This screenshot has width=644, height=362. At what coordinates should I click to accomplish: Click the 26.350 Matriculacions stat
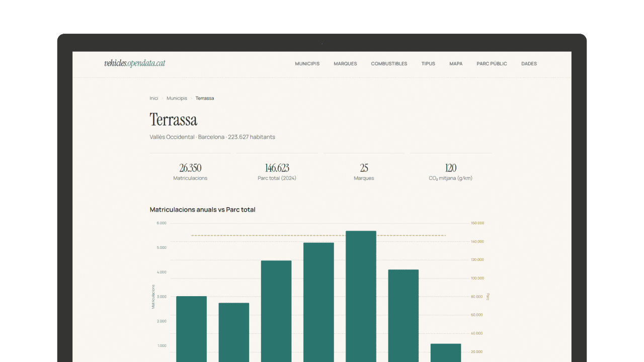pyautogui.click(x=190, y=171)
